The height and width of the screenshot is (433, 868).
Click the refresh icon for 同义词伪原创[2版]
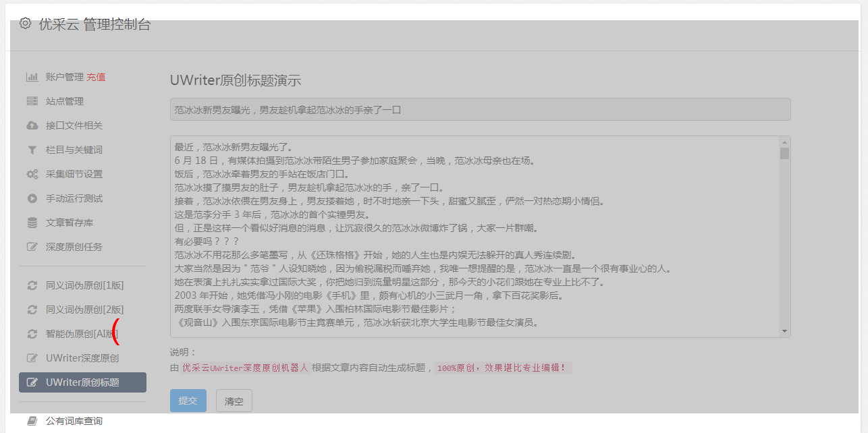tap(32, 310)
